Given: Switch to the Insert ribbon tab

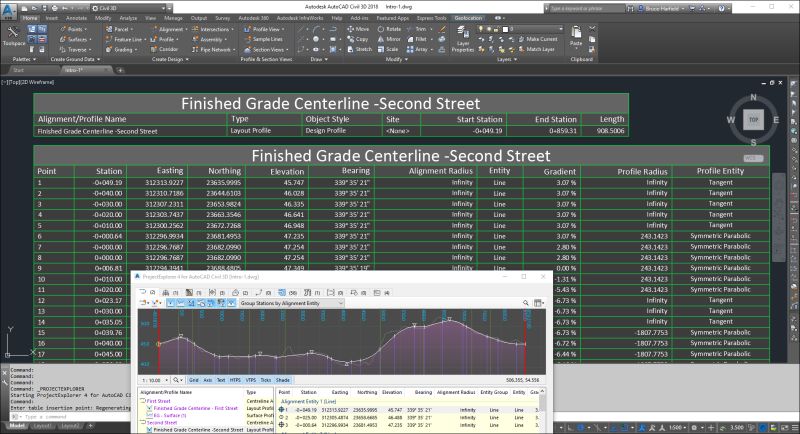Looking at the screenshot, I should (52, 18).
